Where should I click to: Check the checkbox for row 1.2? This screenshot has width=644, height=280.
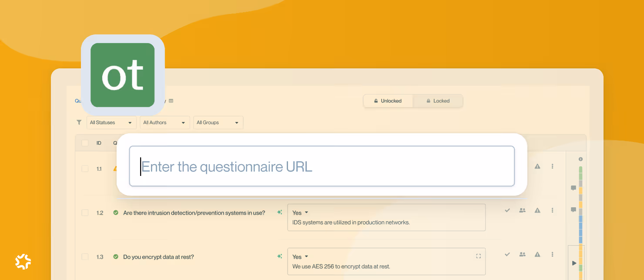(85, 213)
